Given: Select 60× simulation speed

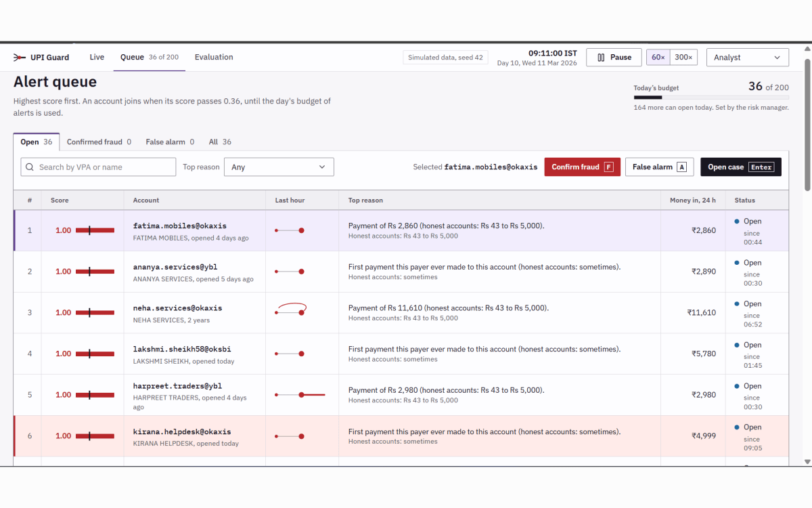Looking at the screenshot, I should tap(658, 58).
